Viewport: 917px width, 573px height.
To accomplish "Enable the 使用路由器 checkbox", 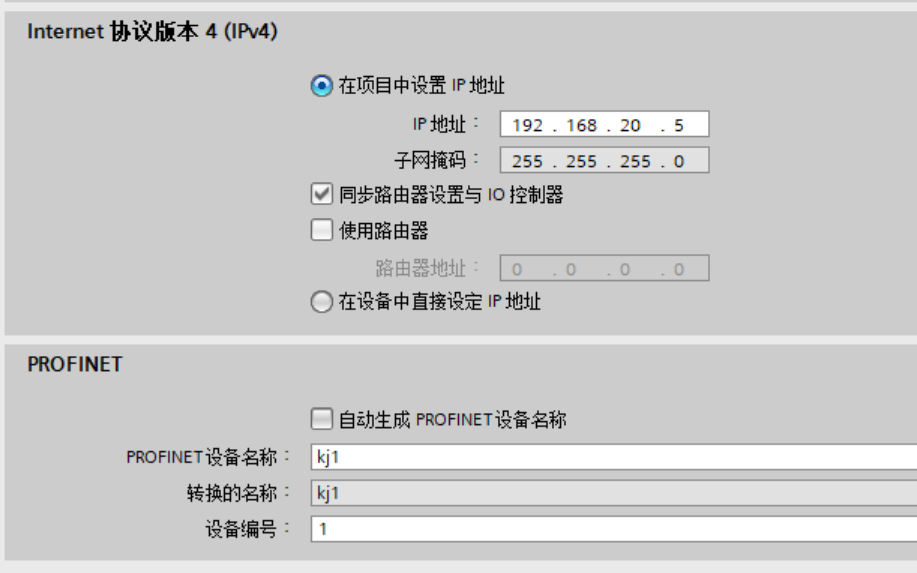I will click(x=321, y=231).
